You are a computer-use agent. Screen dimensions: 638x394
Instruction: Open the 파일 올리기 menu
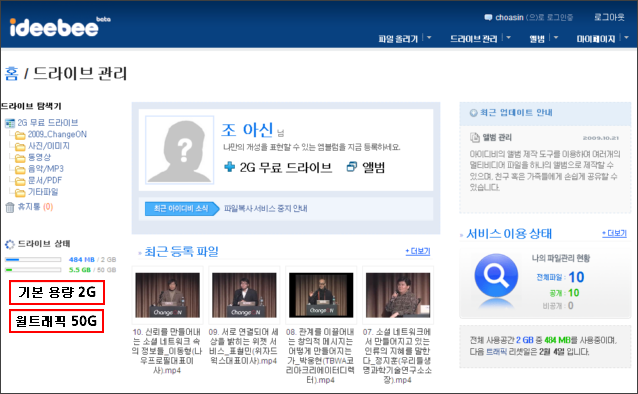coord(398,39)
